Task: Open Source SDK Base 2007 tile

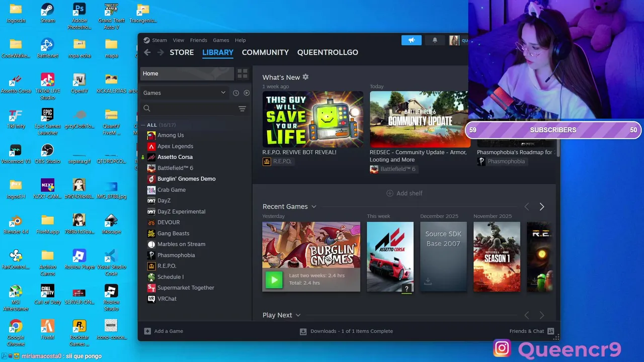Action: coord(443,257)
